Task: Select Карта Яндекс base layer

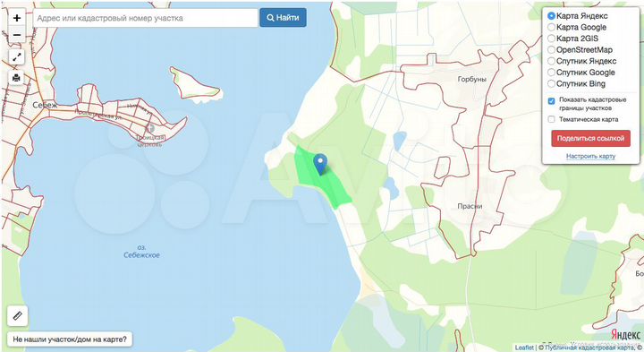Action: point(552,16)
